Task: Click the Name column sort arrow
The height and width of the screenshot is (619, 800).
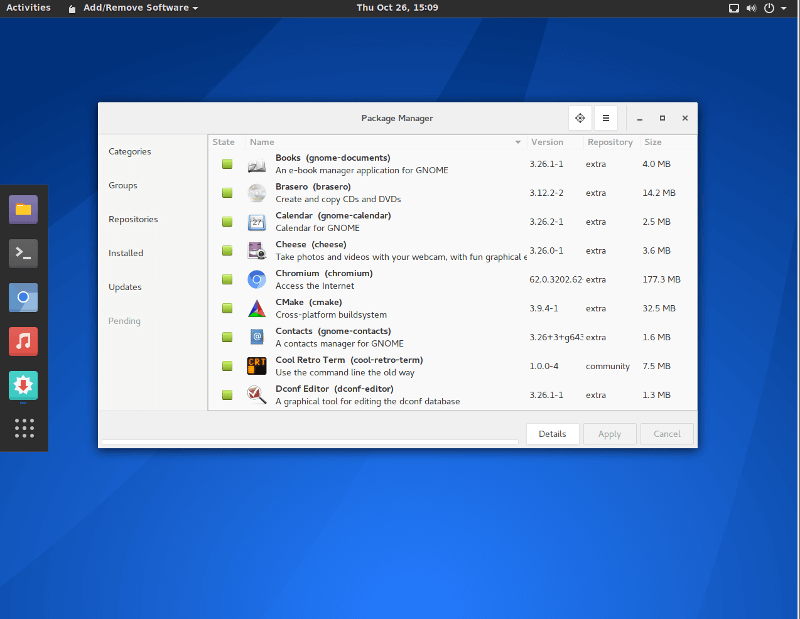Action: 518,142
